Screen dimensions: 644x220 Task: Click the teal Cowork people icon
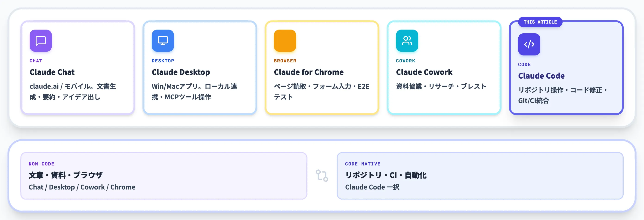click(x=407, y=41)
